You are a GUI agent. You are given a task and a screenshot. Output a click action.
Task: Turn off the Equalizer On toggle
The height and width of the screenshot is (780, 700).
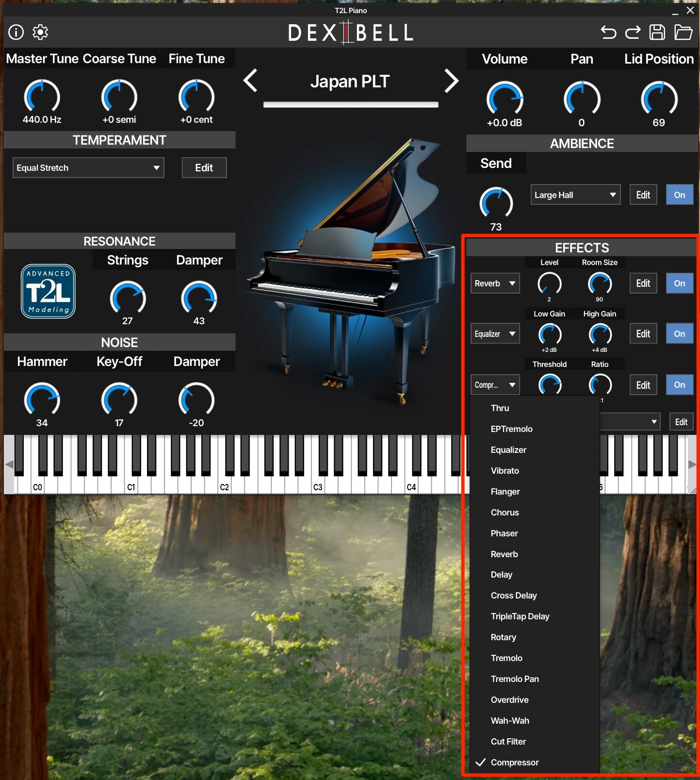[679, 334]
